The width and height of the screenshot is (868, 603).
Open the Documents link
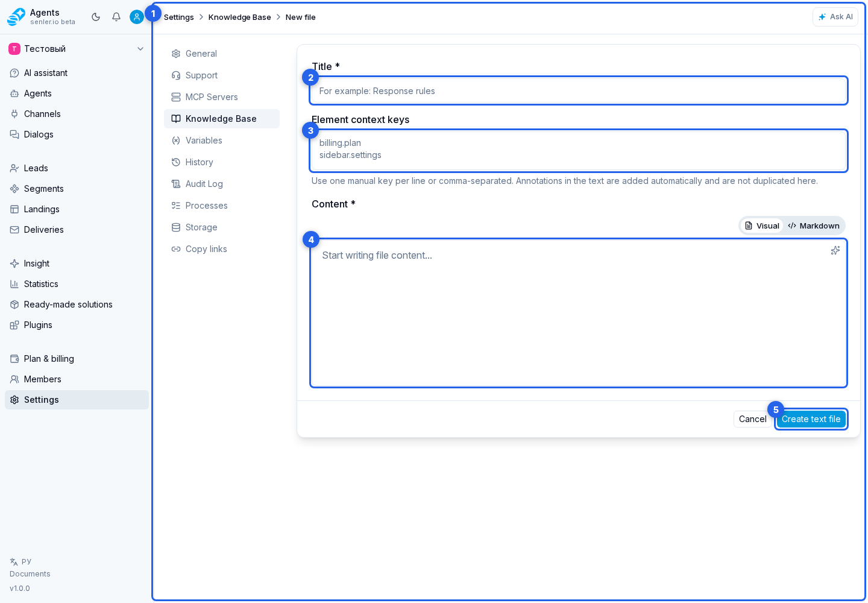[x=30, y=574]
